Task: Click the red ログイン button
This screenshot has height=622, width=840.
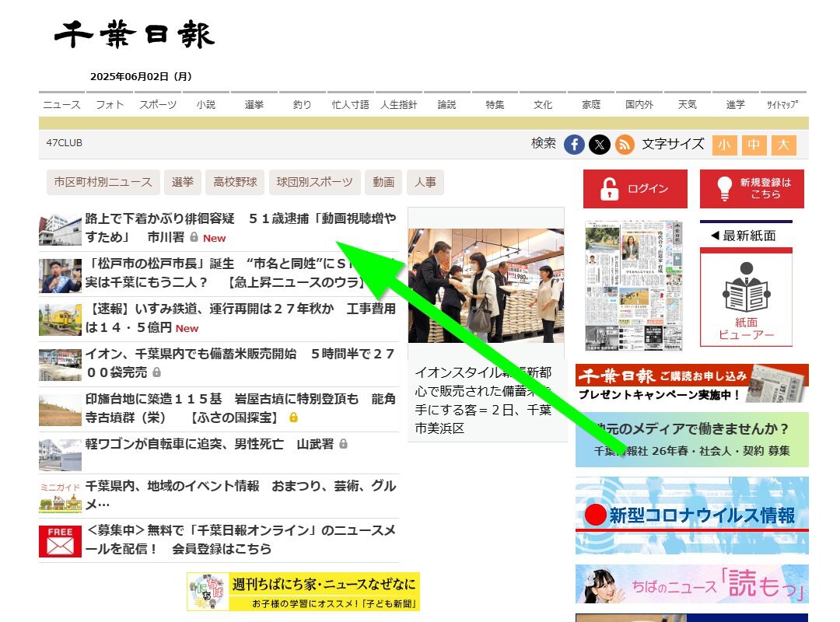Action: [x=635, y=189]
